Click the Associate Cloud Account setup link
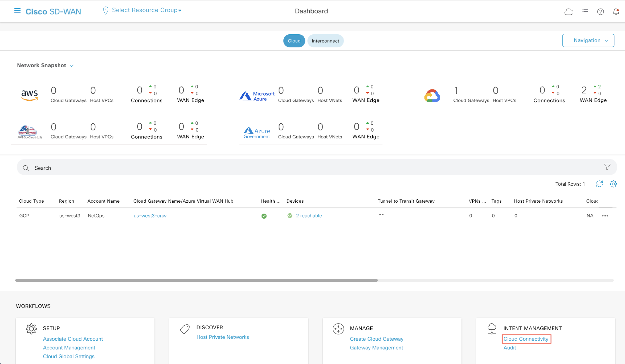Viewport: 625px width, 364px height. click(x=73, y=339)
